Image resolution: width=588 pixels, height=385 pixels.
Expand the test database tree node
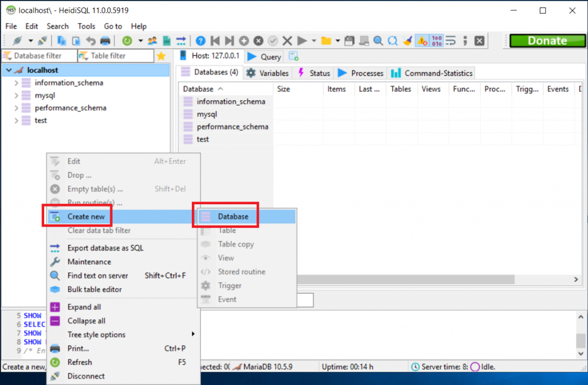click(x=16, y=120)
